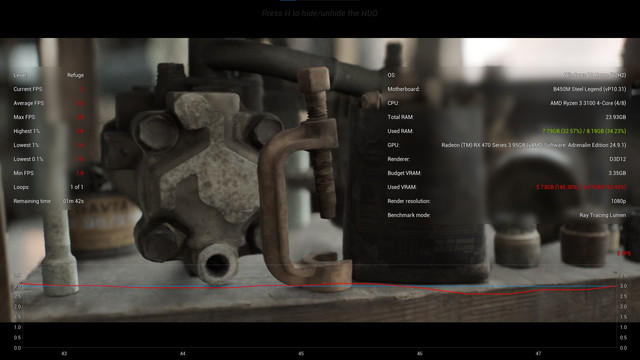Click the renderer value 'D3D12'
Viewport: 640px width, 360px height.
click(x=618, y=159)
